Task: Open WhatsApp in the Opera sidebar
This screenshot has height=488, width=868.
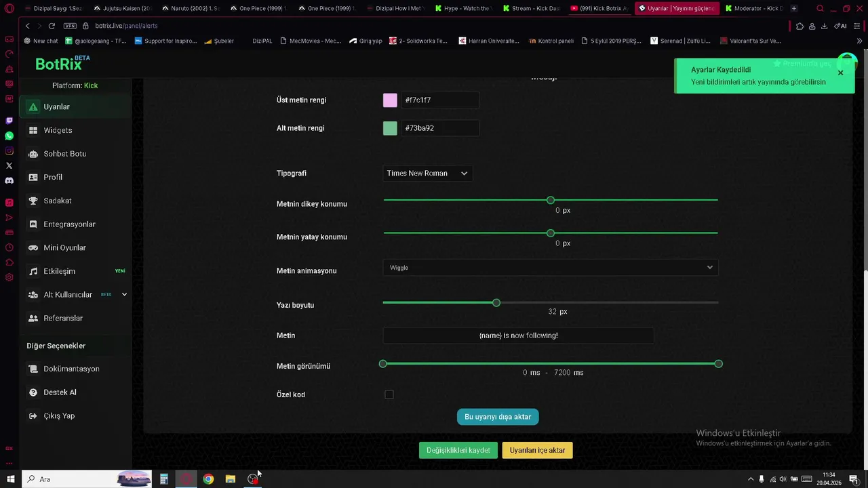Action: point(9,136)
